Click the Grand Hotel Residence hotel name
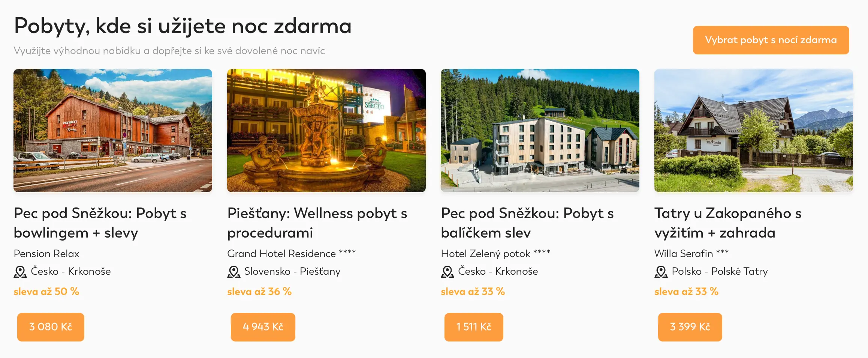 coord(291,254)
